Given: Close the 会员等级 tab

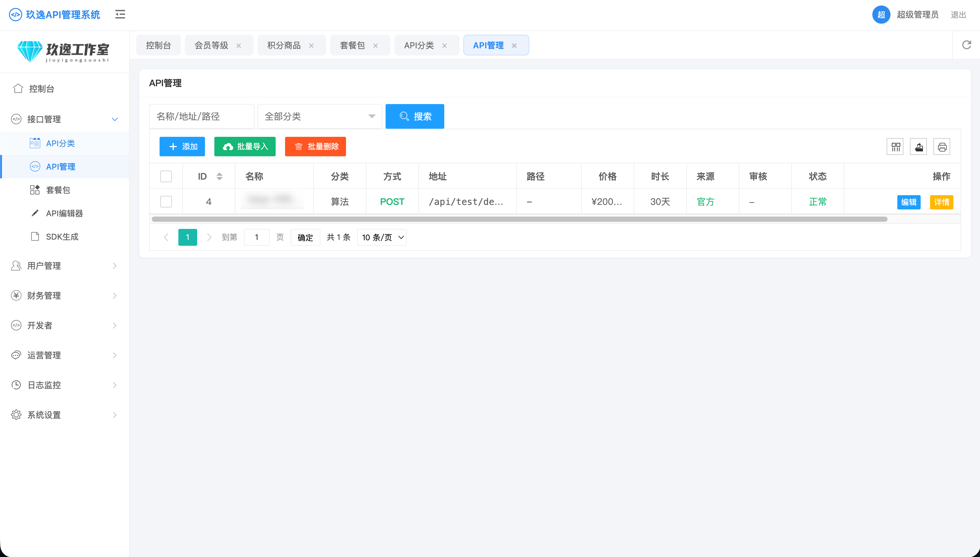Looking at the screenshot, I should [x=239, y=45].
